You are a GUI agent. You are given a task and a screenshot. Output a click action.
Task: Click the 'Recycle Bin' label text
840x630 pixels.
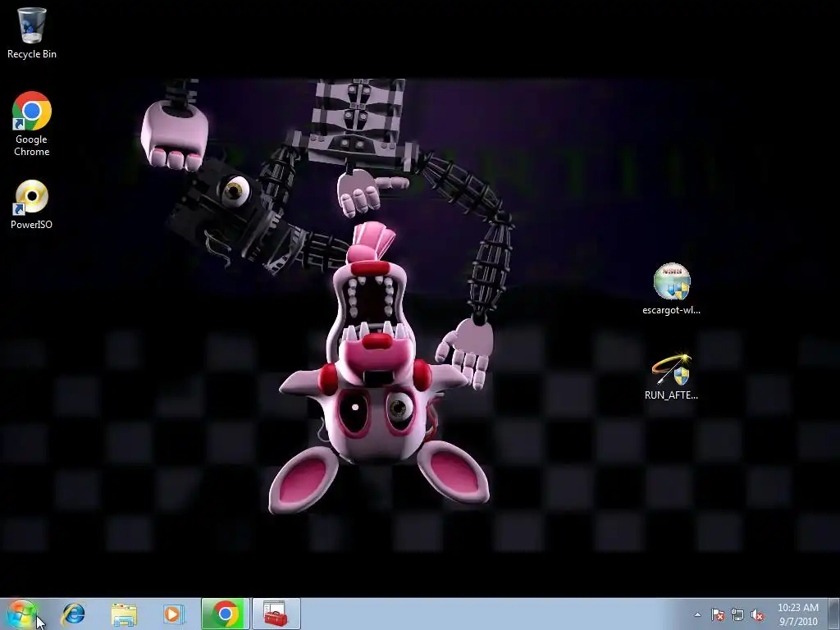32,54
